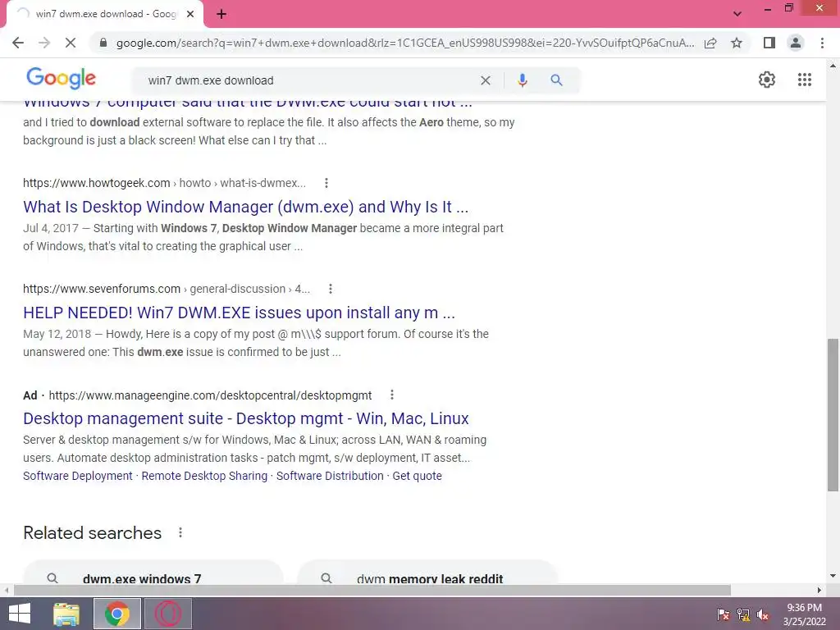Select the win7 dwm.exe download tab
840x630 pixels.
pyautogui.click(x=106, y=14)
